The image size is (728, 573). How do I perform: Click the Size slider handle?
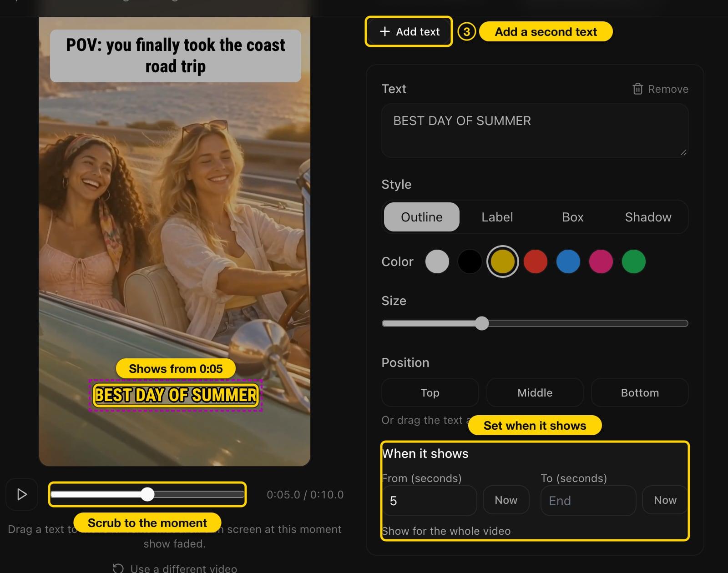(481, 323)
